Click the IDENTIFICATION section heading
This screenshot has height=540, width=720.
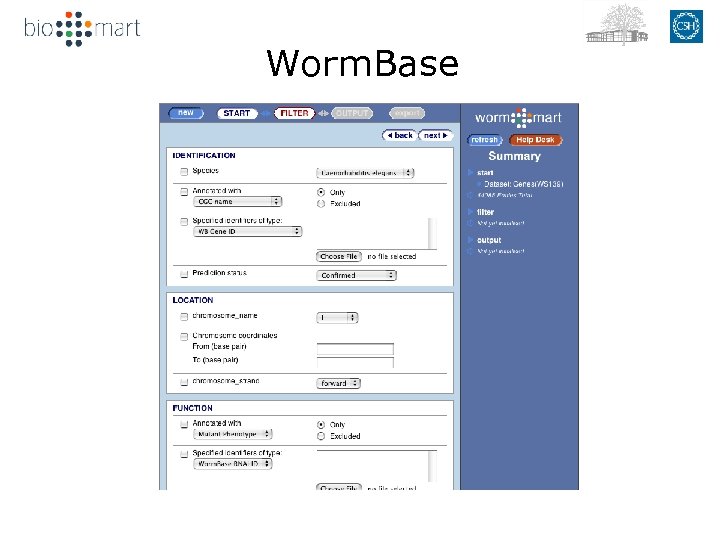[x=204, y=155]
